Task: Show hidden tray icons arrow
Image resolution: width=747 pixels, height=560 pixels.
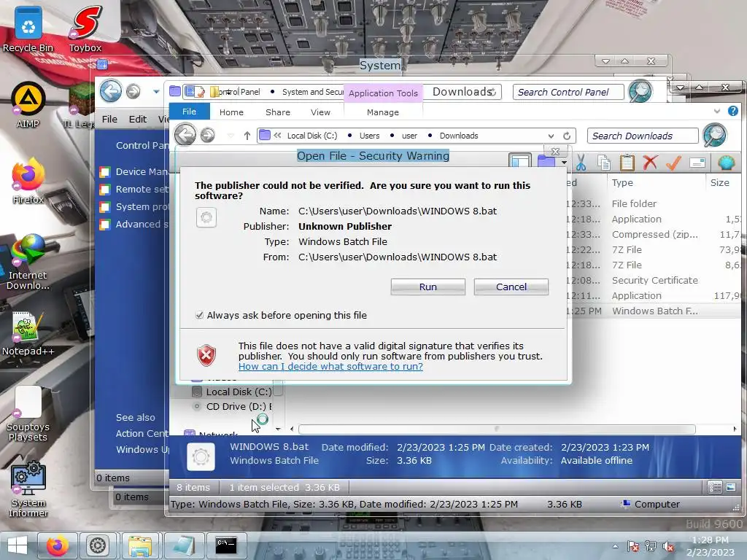Action: point(616,546)
